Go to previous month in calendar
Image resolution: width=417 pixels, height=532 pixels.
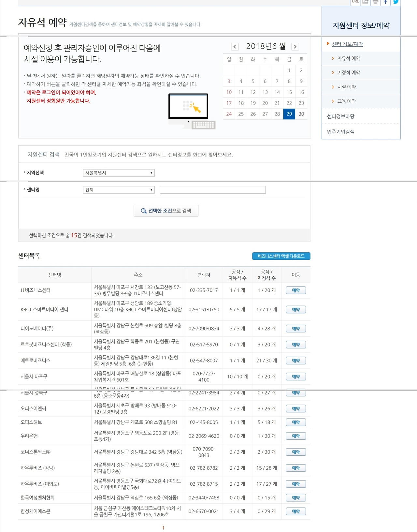point(235,47)
